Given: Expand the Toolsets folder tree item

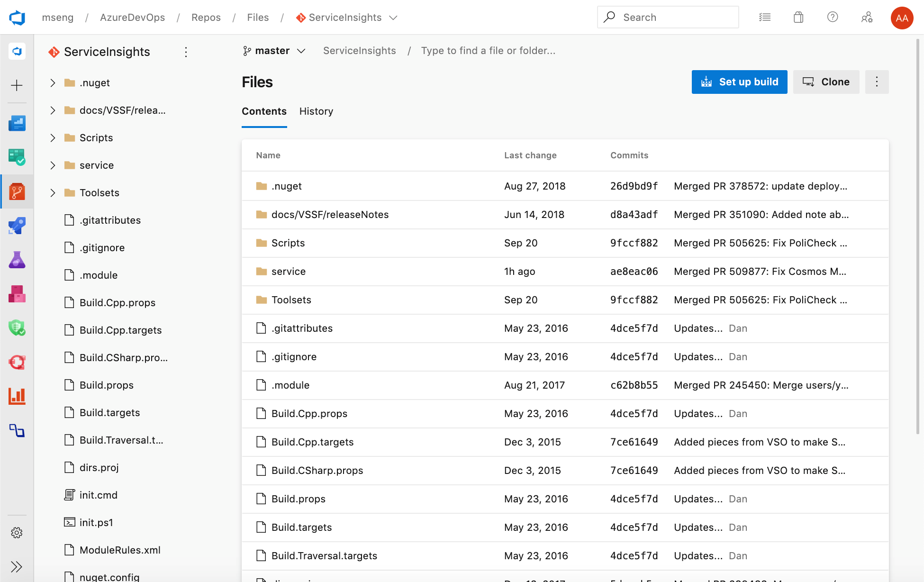Looking at the screenshot, I should 52,192.
